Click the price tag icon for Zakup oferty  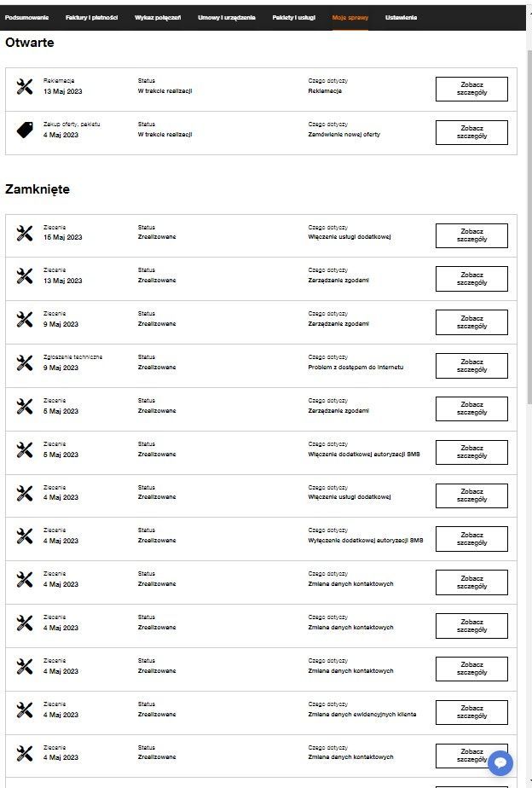click(x=25, y=130)
